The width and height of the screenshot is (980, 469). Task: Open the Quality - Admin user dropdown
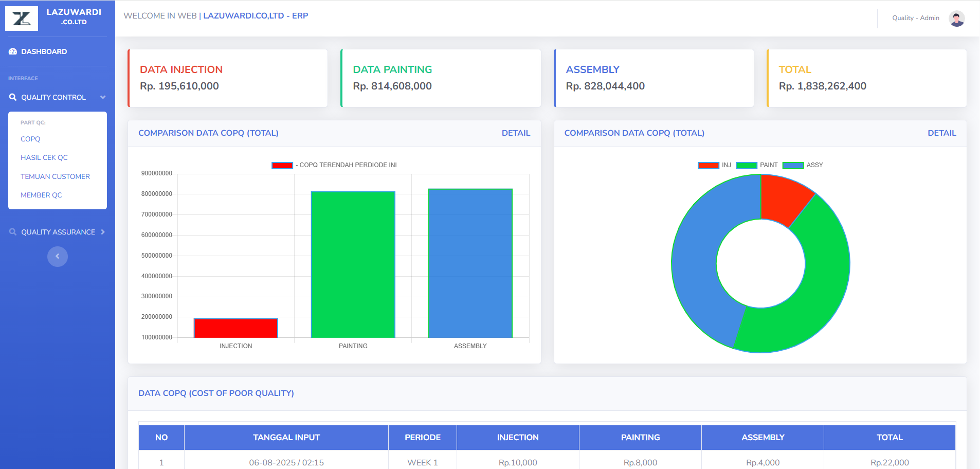[915, 18]
